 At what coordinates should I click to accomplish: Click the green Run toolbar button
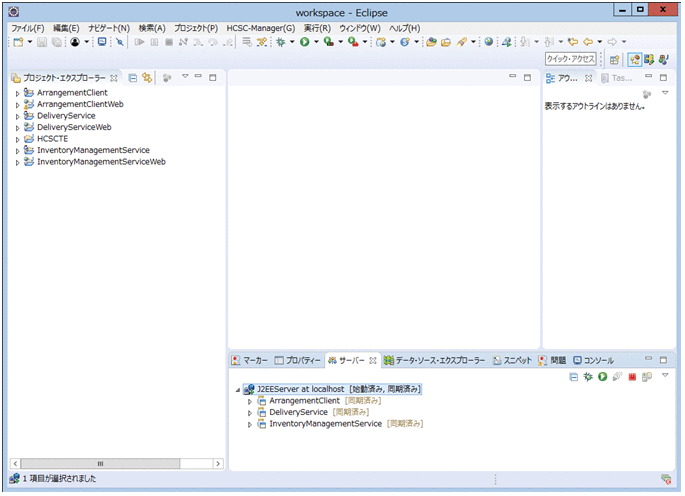coord(304,42)
